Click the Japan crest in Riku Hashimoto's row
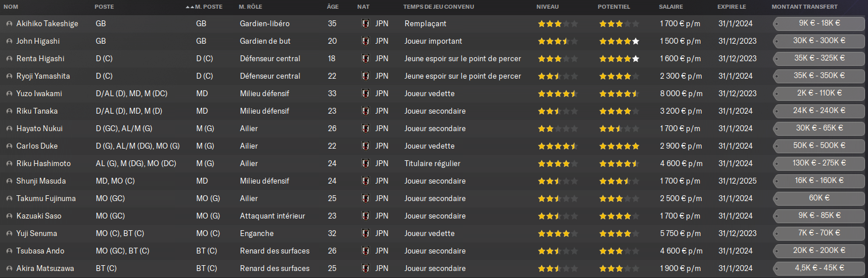 (x=366, y=164)
